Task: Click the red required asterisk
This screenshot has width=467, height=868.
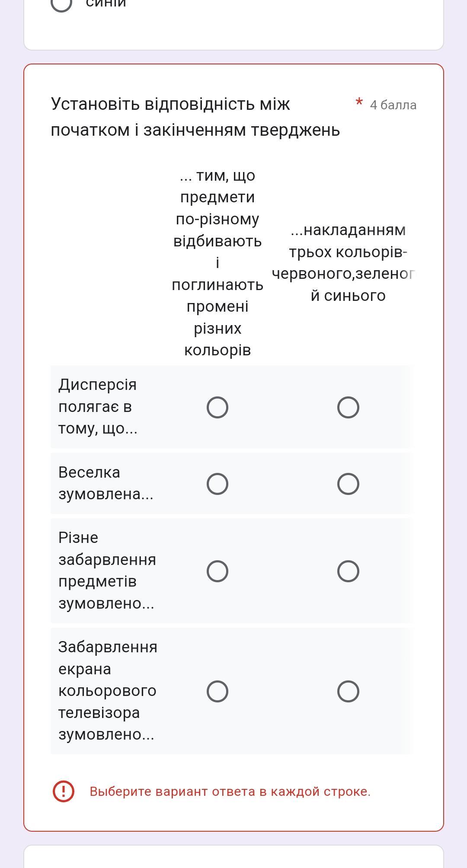Action: pyautogui.click(x=359, y=103)
